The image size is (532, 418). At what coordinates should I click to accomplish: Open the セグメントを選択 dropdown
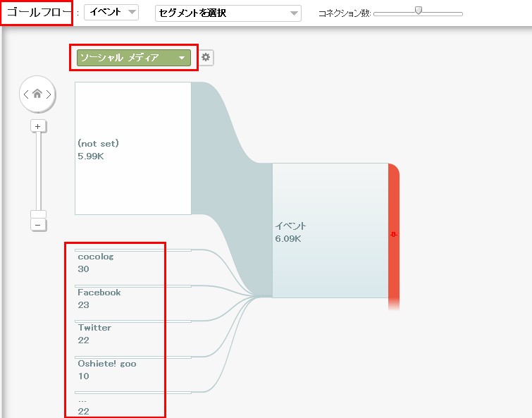click(x=228, y=13)
